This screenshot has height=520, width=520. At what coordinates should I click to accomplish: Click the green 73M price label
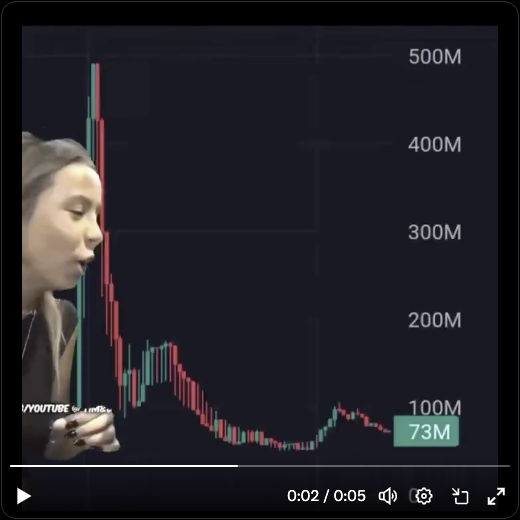[x=426, y=431]
